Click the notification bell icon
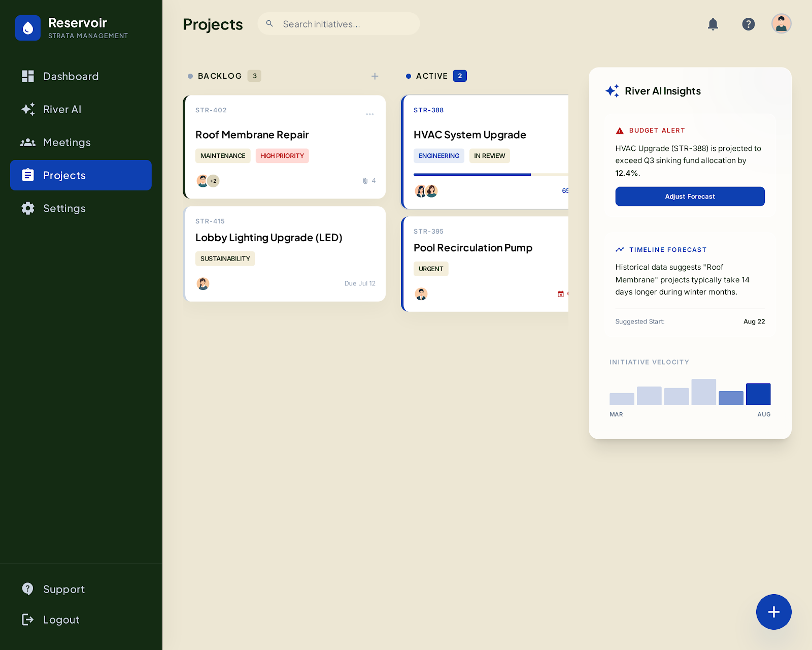Image resolution: width=812 pixels, height=650 pixels. pos(713,24)
